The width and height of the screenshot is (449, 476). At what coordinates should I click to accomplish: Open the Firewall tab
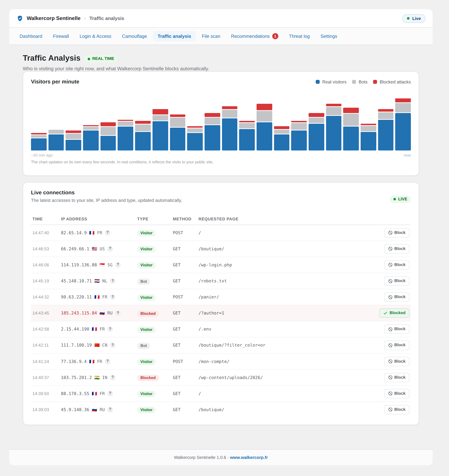coord(61,36)
